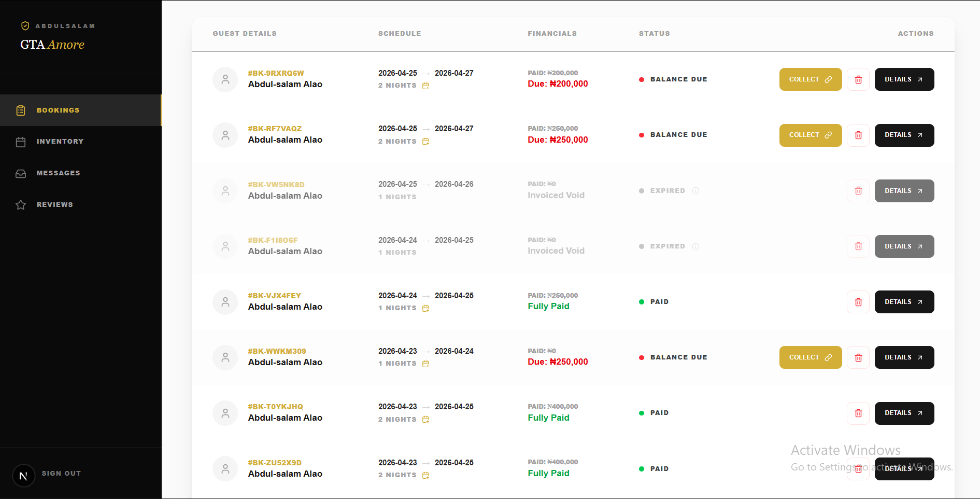Collect payment for booking BK-WWKM309
This screenshot has width=980, height=499.
click(x=811, y=357)
